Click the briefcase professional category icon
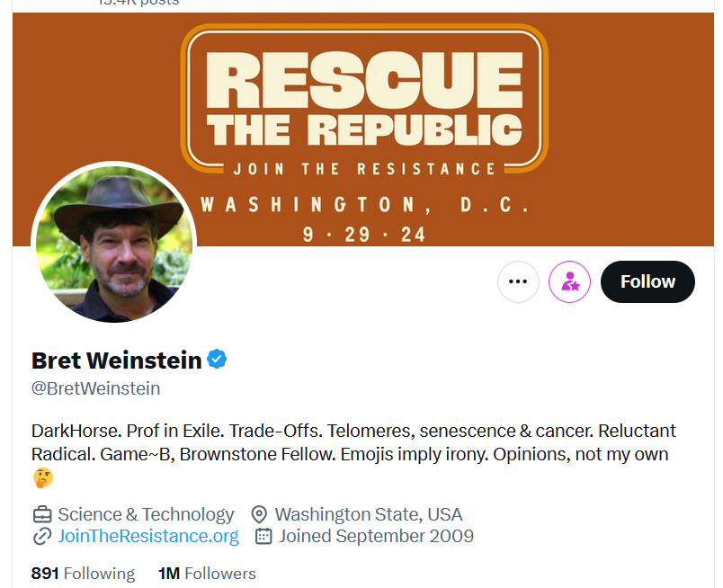This screenshot has height=588, width=723. pos(41,515)
